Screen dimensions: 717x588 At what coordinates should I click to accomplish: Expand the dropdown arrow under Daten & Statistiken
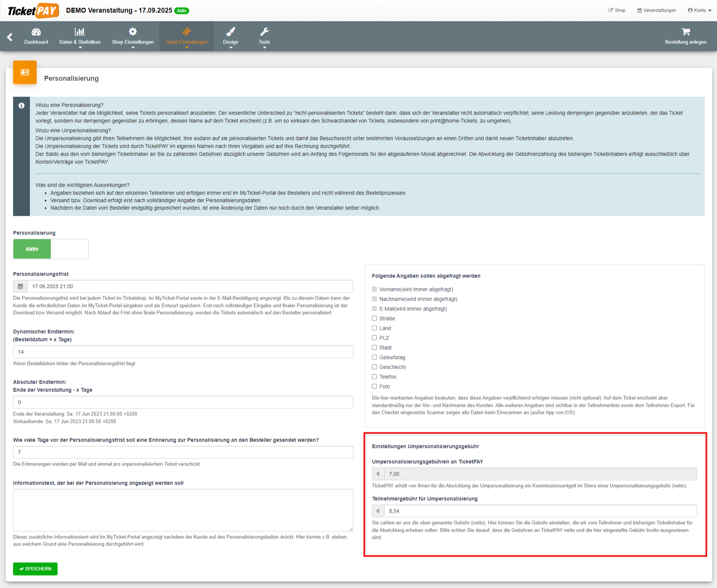click(80, 48)
